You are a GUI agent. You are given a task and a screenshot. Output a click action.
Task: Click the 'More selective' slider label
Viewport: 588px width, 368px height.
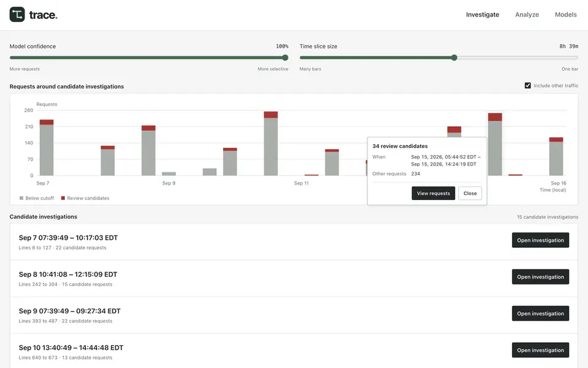[x=273, y=69]
